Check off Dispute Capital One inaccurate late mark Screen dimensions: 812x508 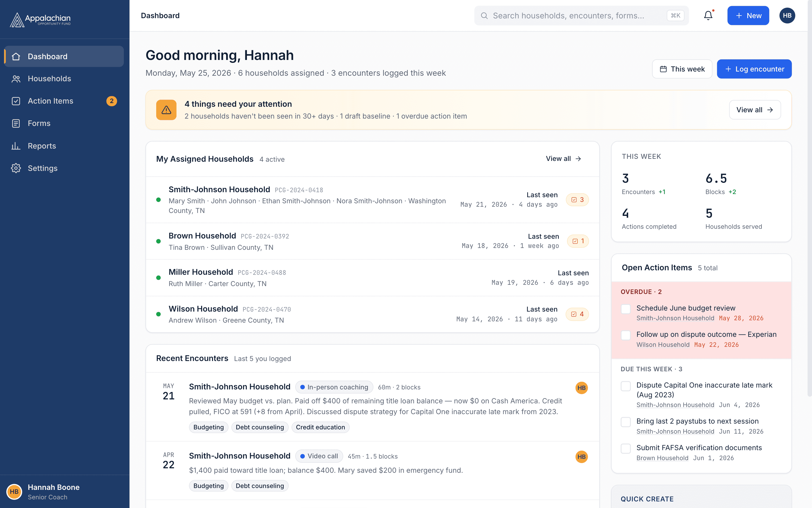point(626,386)
